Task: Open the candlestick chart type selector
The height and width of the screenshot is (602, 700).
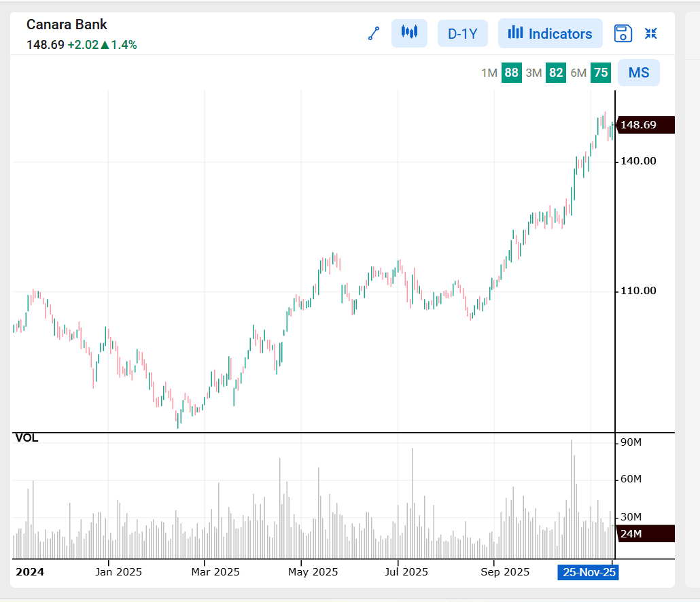Action: 409,33
